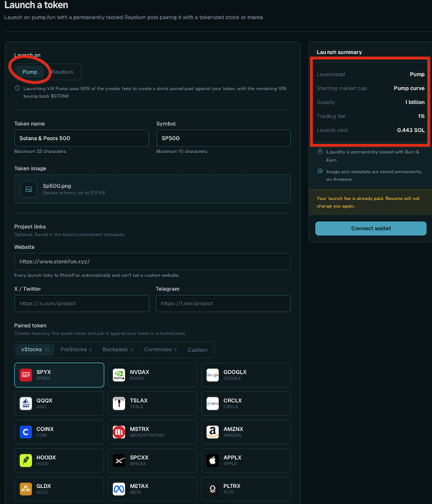The height and width of the screenshot is (504, 432).
Task: Click the GLDX gold bars icon
Action: click(x=26, y=489)
